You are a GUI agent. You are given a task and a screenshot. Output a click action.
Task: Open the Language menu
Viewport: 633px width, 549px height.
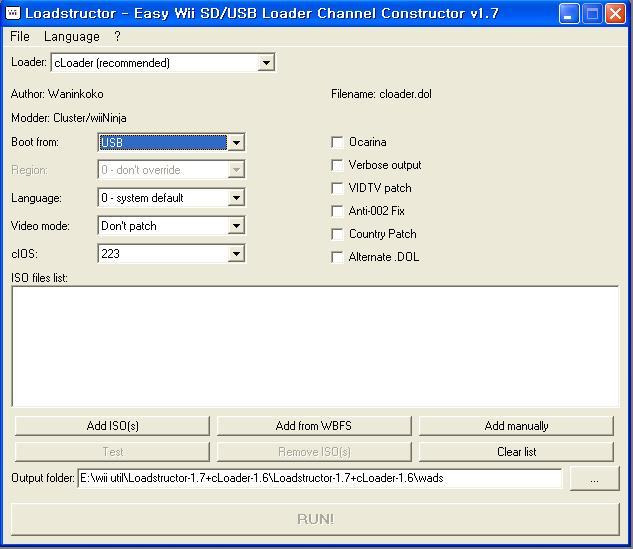tap(72, 36)
